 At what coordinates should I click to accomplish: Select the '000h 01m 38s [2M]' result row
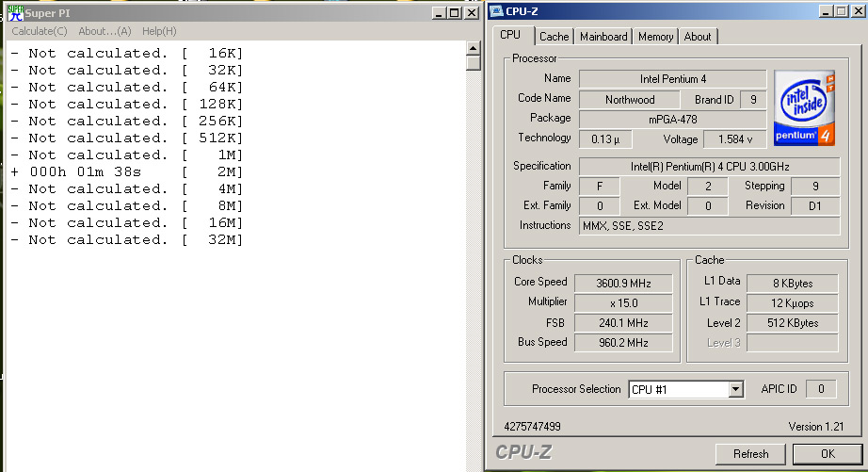[127, 171]
